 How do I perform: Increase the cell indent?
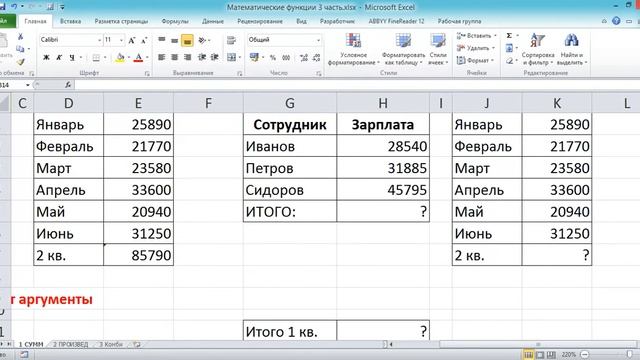(214, 58)
